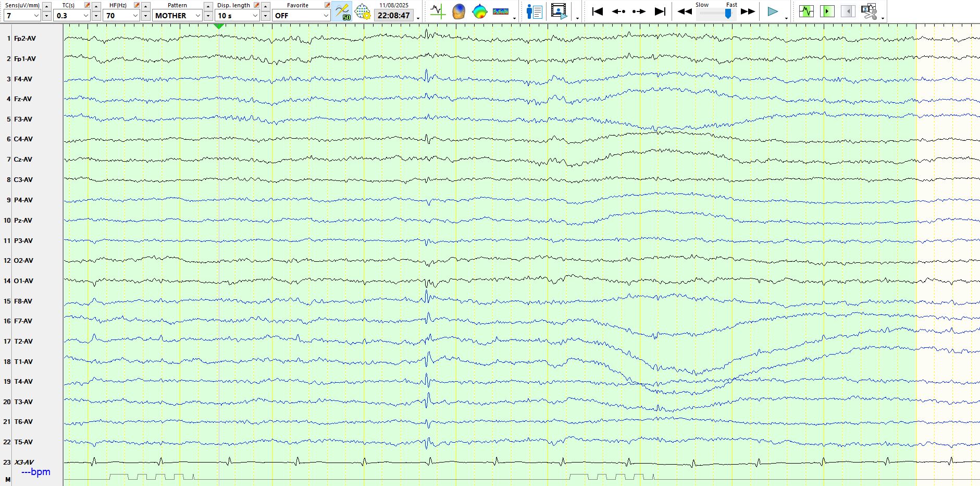The width and height of the screenshot is (980, 486).
Task: Expand the arrow after the video playback icon
Action: [577, 18]
